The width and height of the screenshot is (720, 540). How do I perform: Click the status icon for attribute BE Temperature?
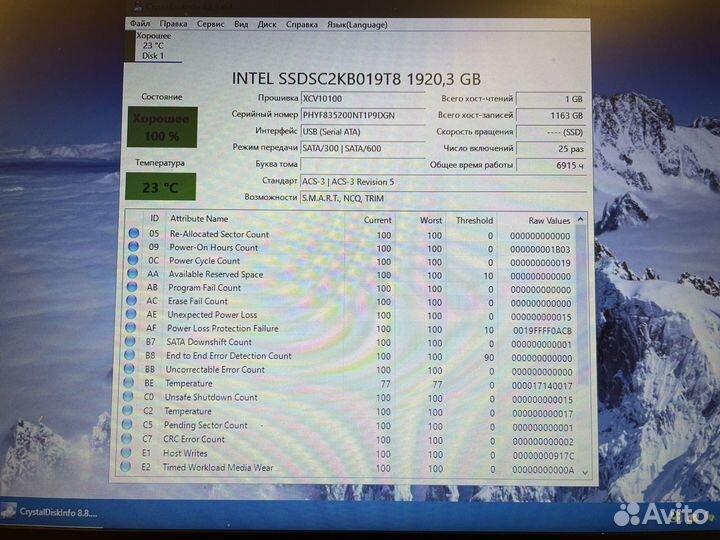129,382
